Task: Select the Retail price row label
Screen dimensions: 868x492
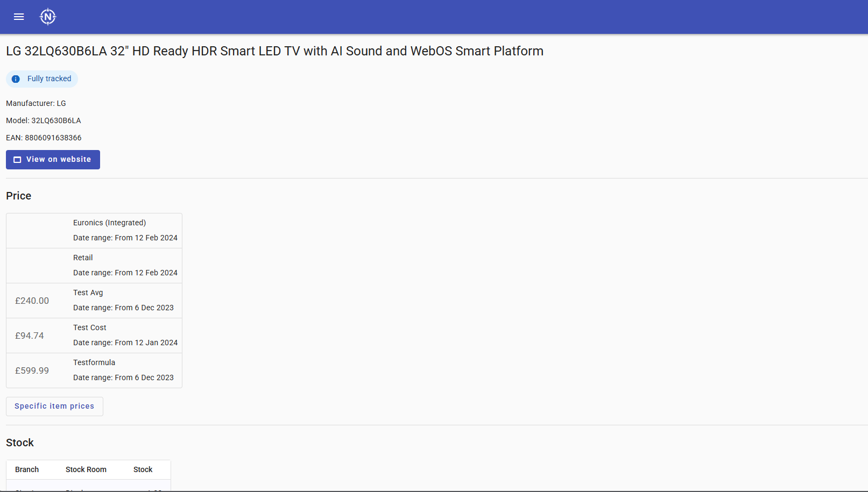Action: click(83, 258)
